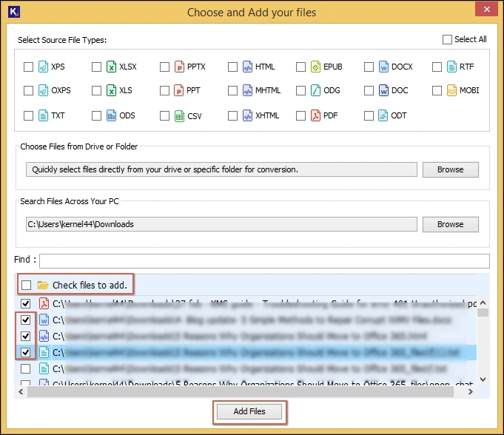This screenshot has height=435, width=504.
Task: Click the XLSX spreadsheet icon
Action: (x=111, y=67)
